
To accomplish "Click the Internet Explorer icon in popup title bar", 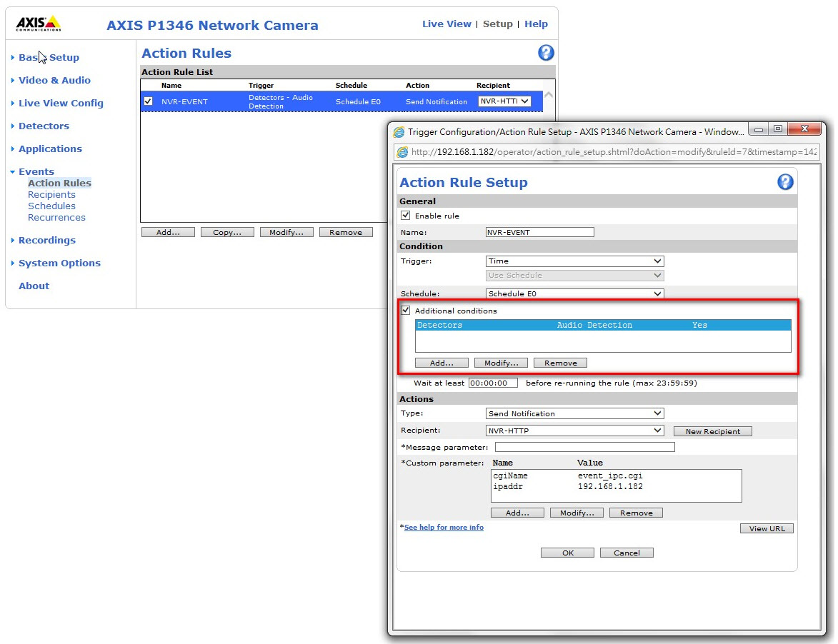I will click(399, 132).
